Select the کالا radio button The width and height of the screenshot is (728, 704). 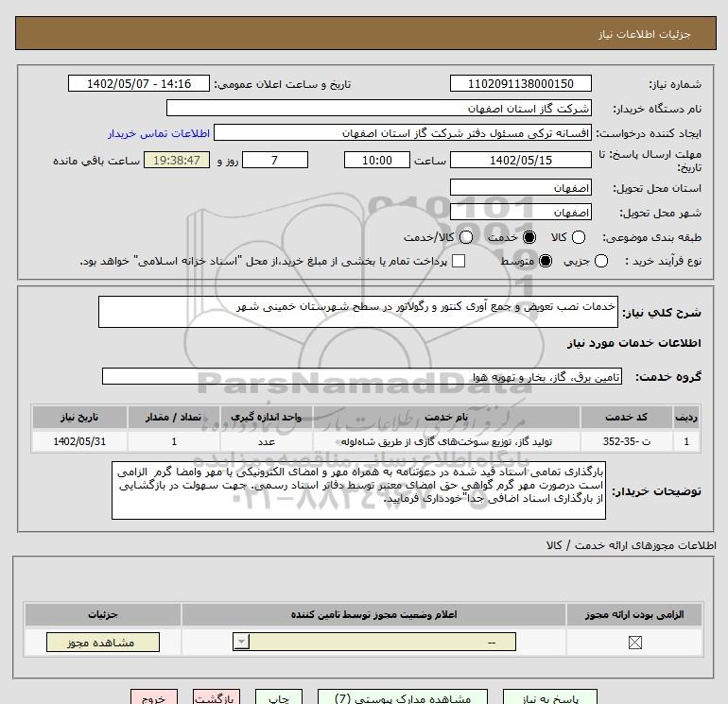578,237
